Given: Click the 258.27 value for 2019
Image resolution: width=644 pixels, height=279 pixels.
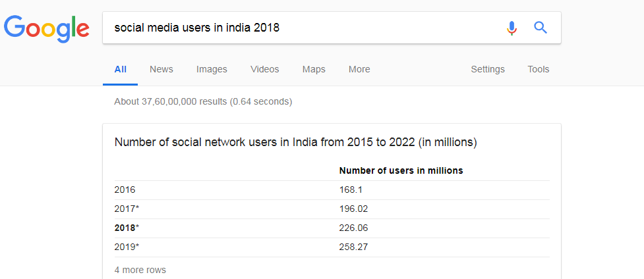Looking at the screenshot, I should tap(353, 247).
